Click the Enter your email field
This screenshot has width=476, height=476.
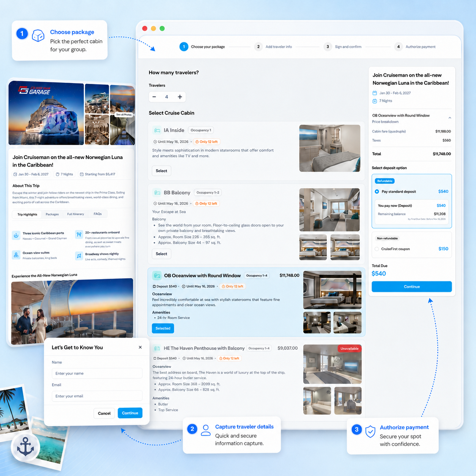(x=97, y=396)
